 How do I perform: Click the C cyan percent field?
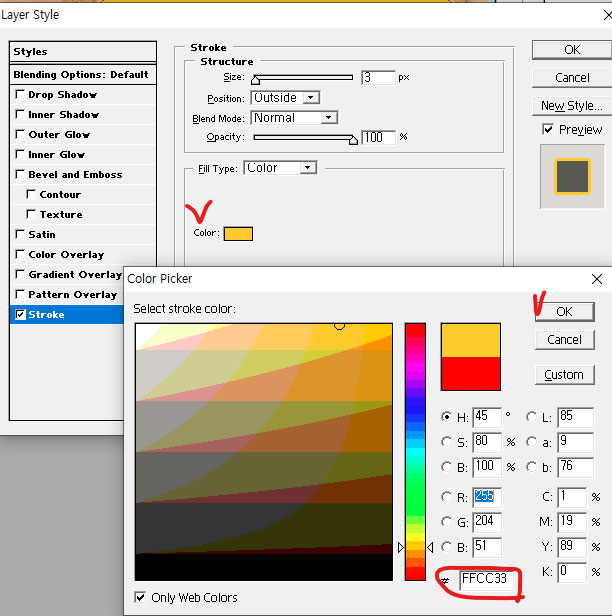(572, 497)
